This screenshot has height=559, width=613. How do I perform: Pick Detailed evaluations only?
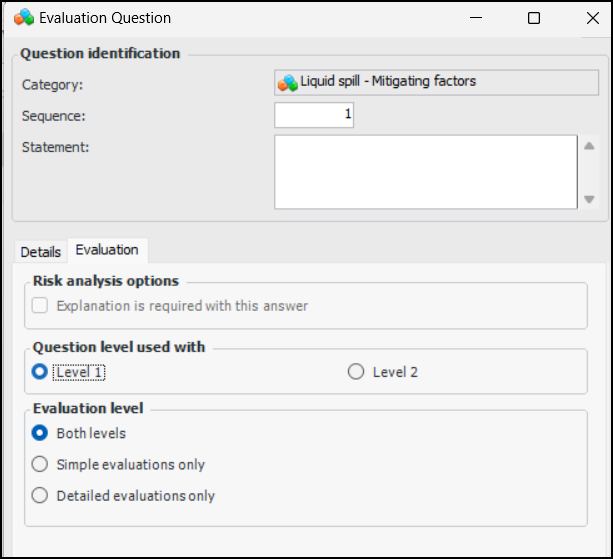pos(41,495)
